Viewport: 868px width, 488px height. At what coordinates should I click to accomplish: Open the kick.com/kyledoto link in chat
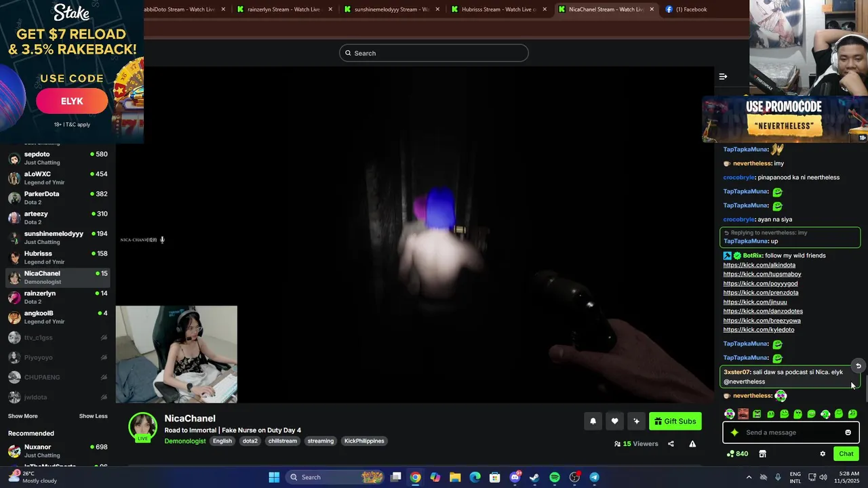click(758, 329)
